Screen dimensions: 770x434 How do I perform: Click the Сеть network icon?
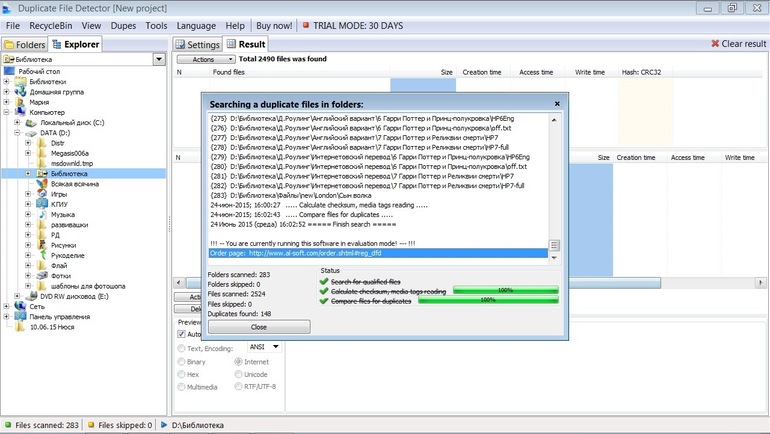20,306
